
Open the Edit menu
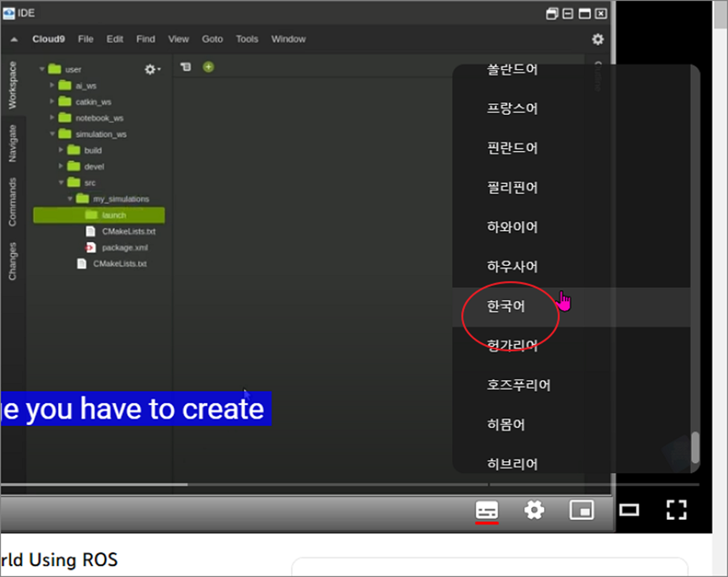[115, 39]
